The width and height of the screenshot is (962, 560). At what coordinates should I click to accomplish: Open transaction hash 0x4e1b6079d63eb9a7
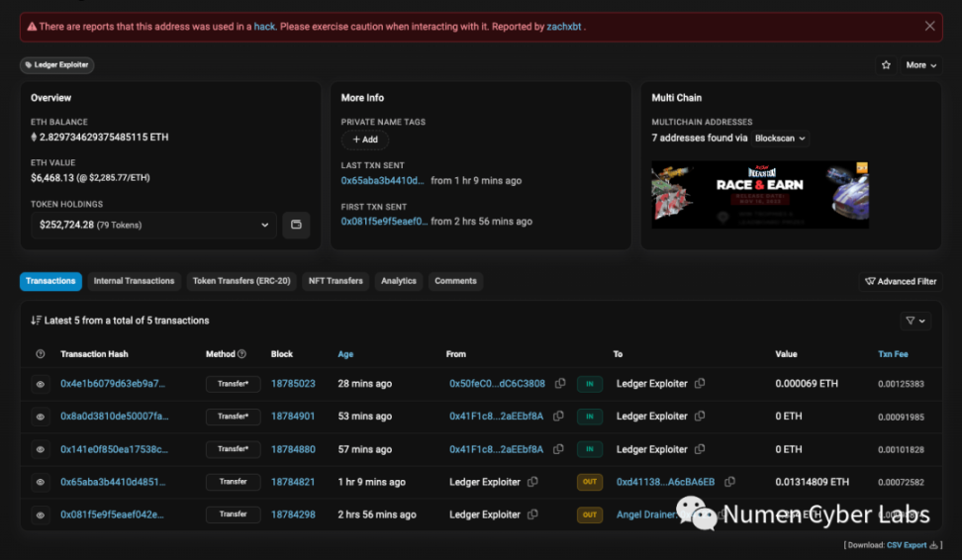pyautogui.click(x=113, y=383)
